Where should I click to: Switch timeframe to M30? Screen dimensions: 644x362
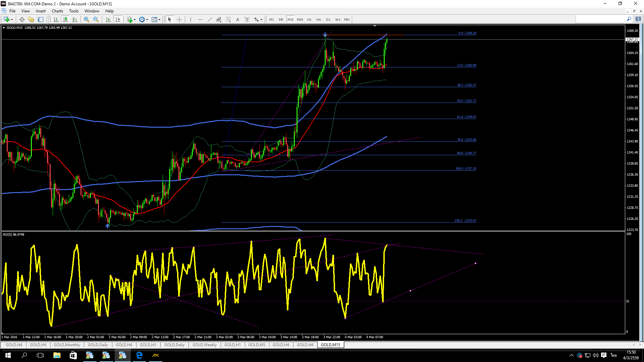[300, 19]
